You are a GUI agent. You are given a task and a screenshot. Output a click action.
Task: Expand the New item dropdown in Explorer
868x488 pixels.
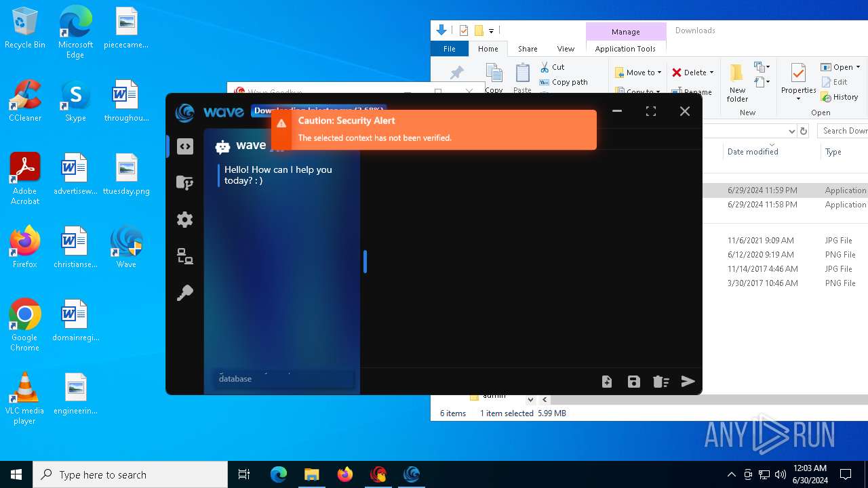point(762,67)
